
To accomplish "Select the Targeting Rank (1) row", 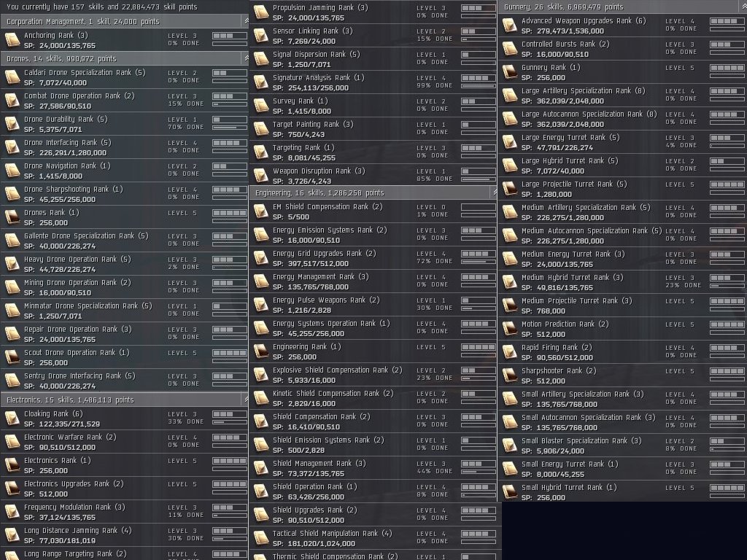I will pos(373,152).
